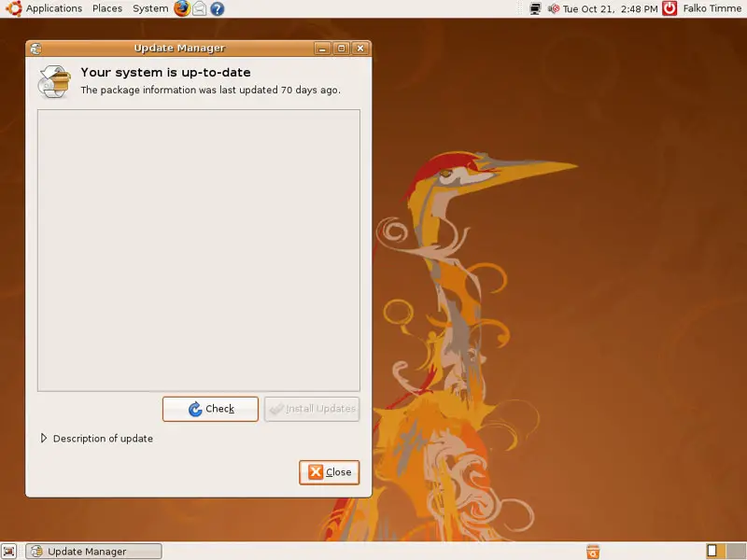Open the System menu

150,8
